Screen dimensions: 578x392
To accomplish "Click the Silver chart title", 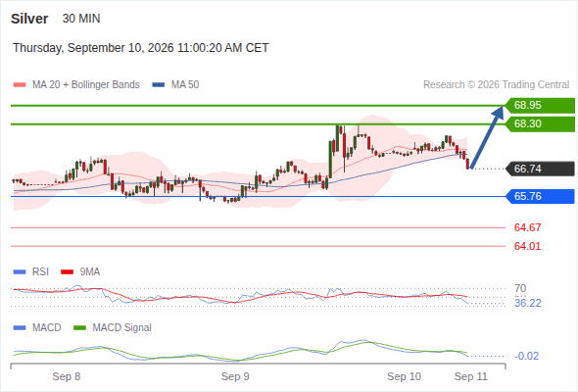I will (x=29, y=19).
